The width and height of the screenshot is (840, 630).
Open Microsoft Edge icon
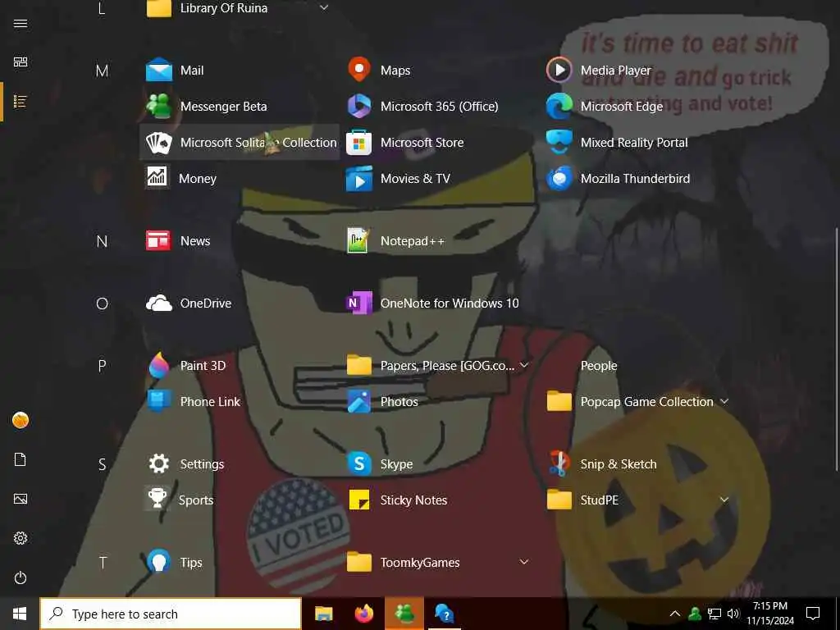click(x=559, y=106)
